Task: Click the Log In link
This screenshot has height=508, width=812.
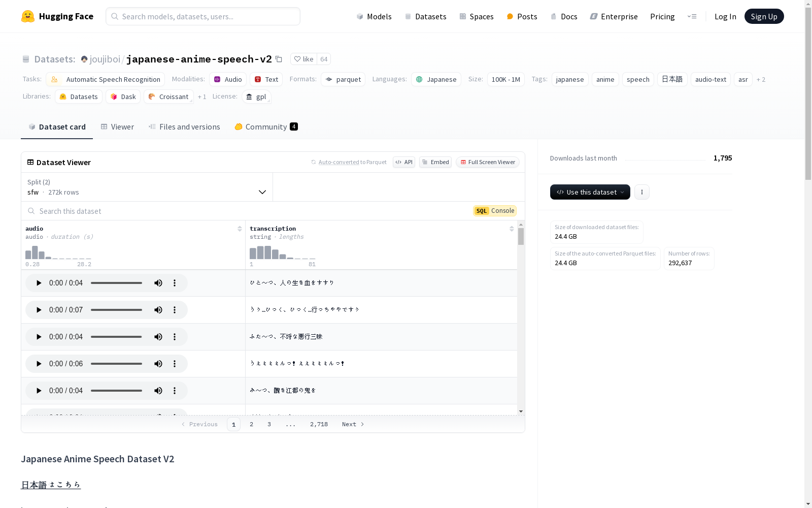Action: click(x=725, y=16)
